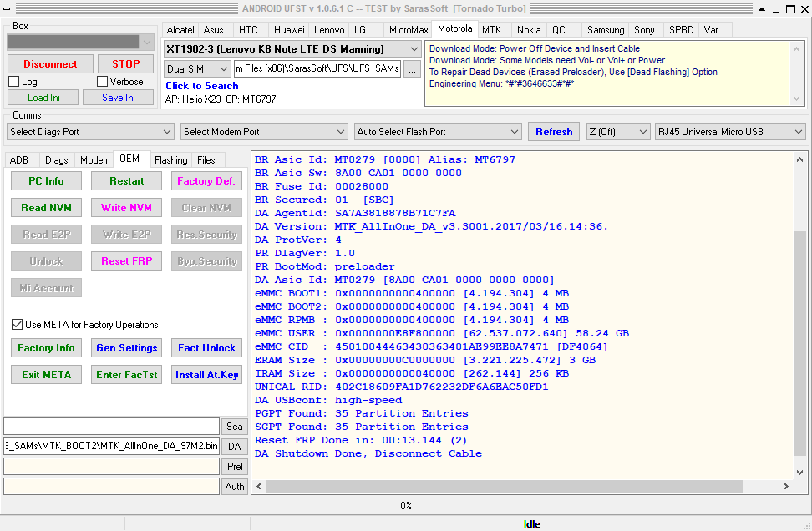Click the ellipsis browse button beside path field

[x=412, y=69]
